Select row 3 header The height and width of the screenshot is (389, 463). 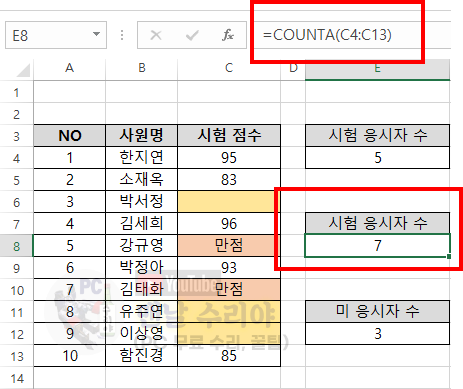17,136
